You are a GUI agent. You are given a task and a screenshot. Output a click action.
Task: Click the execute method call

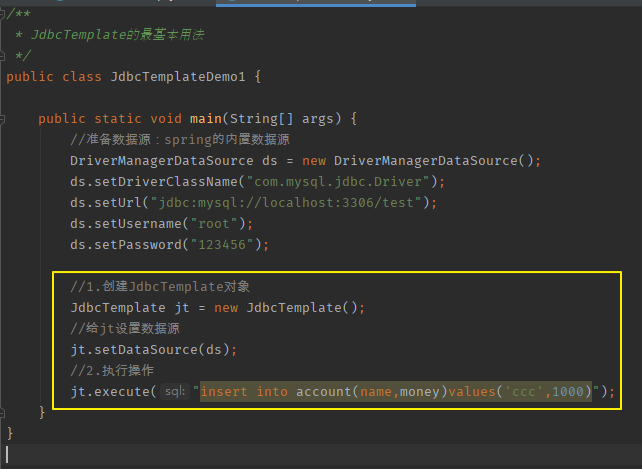[122, 392]
